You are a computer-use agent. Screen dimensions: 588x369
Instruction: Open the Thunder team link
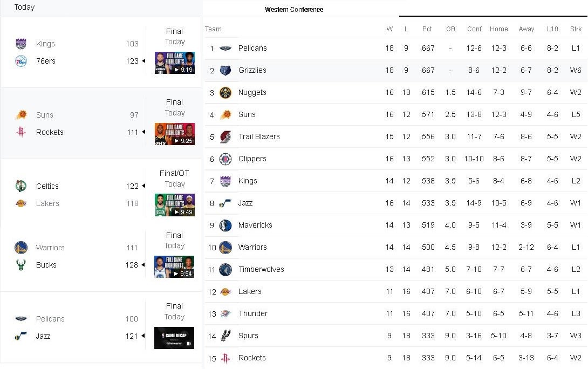click(253, 313)
